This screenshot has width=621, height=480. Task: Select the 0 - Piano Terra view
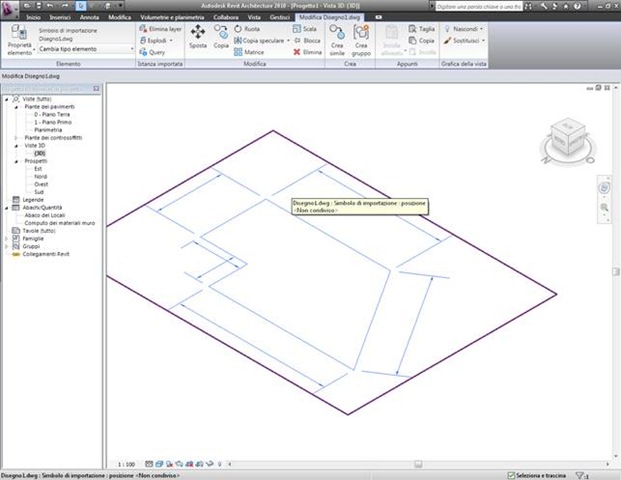(x=52, y=114)
